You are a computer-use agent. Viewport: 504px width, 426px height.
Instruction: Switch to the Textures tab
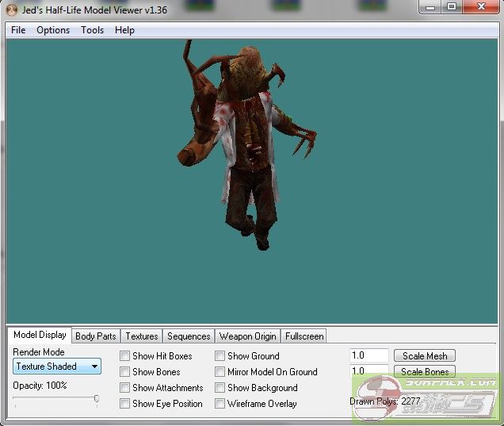pos(142,336)
